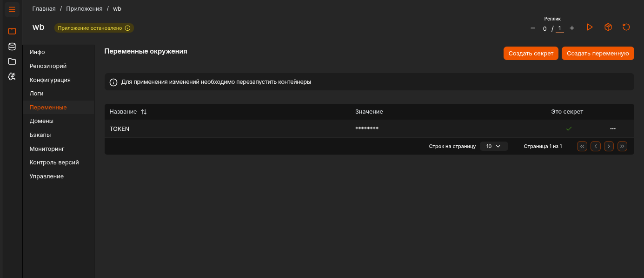Click the package box build icon
The height and width of the screenshot is (278, 644).
coord(608,27)
